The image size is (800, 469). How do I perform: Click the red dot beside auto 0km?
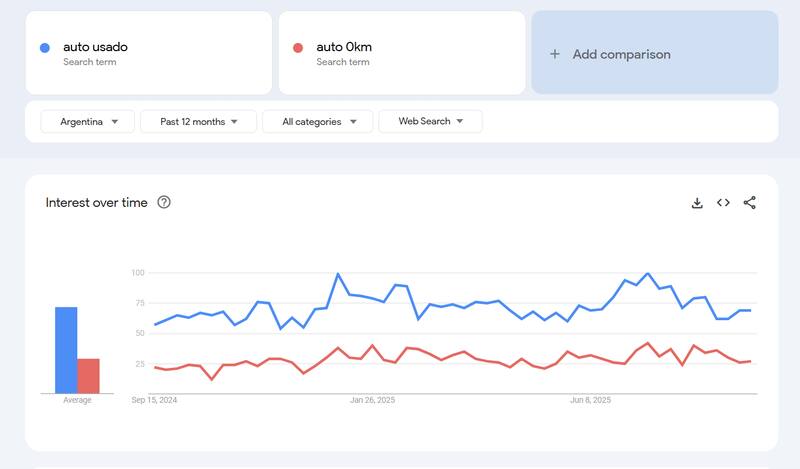[x=298, y=47]
